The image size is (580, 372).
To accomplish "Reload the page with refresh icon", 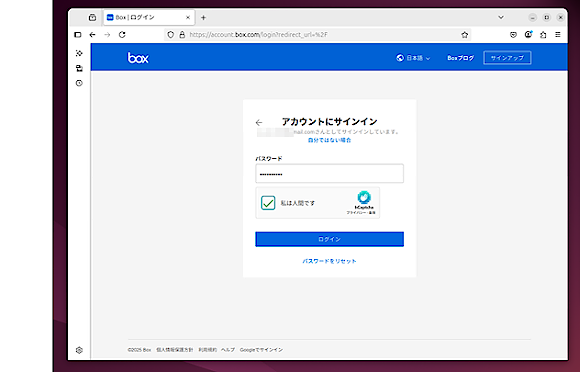I will click(x=122, y=35).
